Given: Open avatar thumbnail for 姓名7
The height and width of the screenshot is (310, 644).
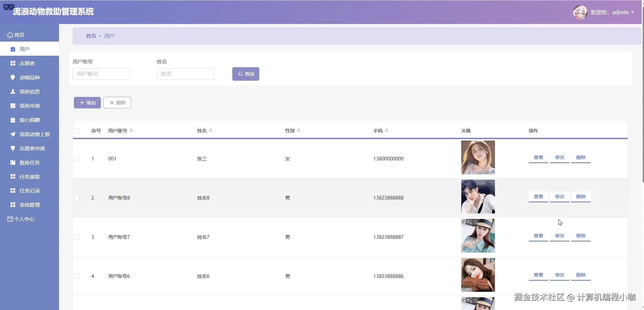Looking at the screenshot, I should 478,236.
